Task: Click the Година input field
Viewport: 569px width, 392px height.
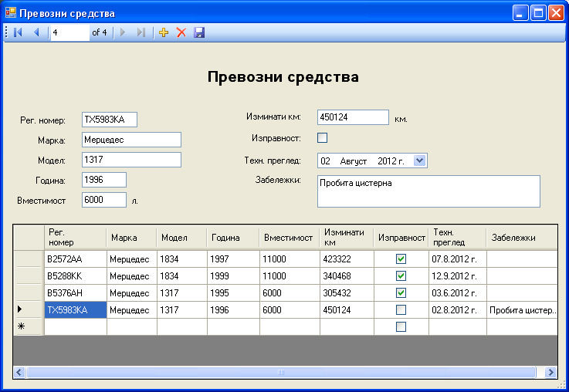Action: point(104,180)
